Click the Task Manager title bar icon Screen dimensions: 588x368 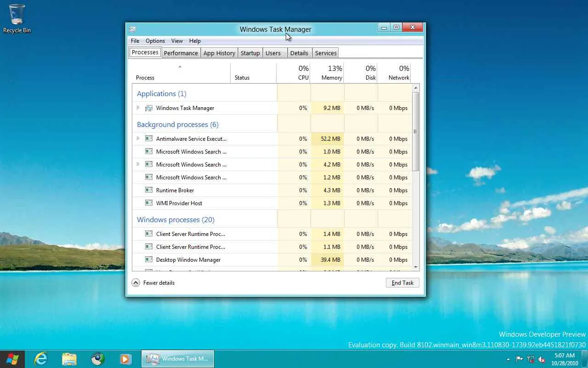pyautogui.click(x=132, y=29)
